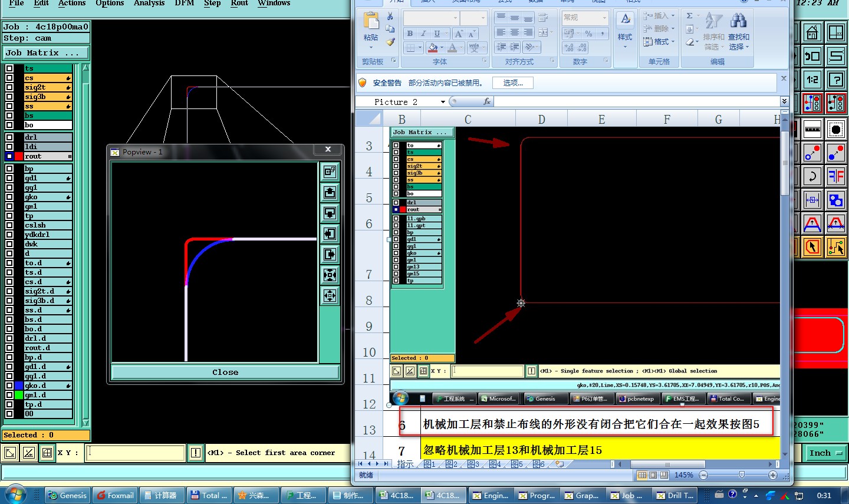Screen dimensions: 849x504
Task: Click the Close button in Popview window
Action: 225,372
